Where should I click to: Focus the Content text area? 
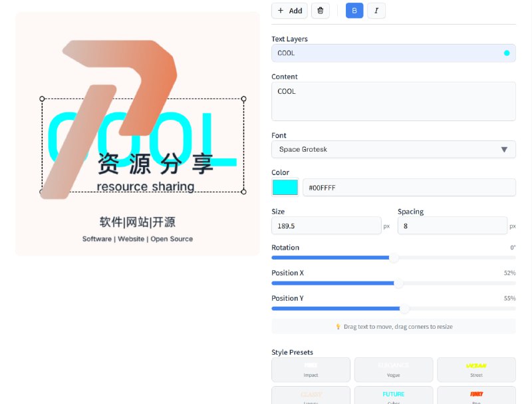[x=394, y=101]
